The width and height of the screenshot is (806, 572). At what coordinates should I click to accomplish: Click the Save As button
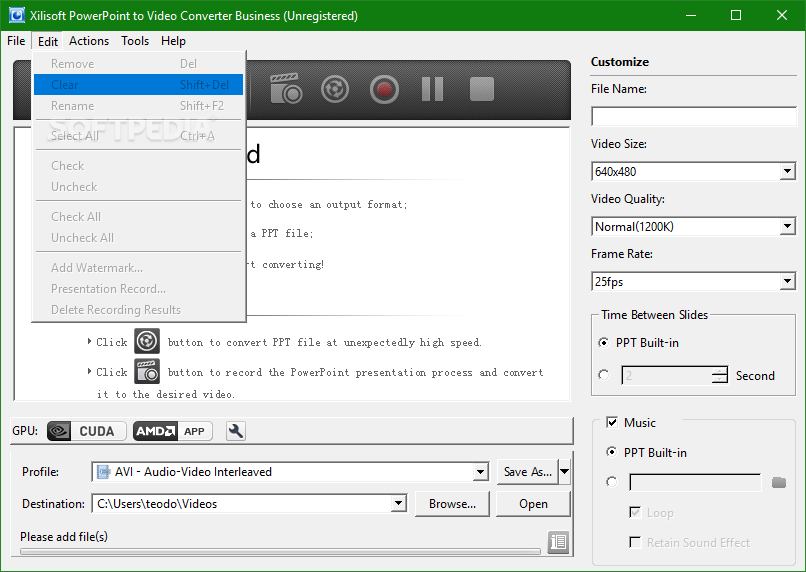(527, 471)
